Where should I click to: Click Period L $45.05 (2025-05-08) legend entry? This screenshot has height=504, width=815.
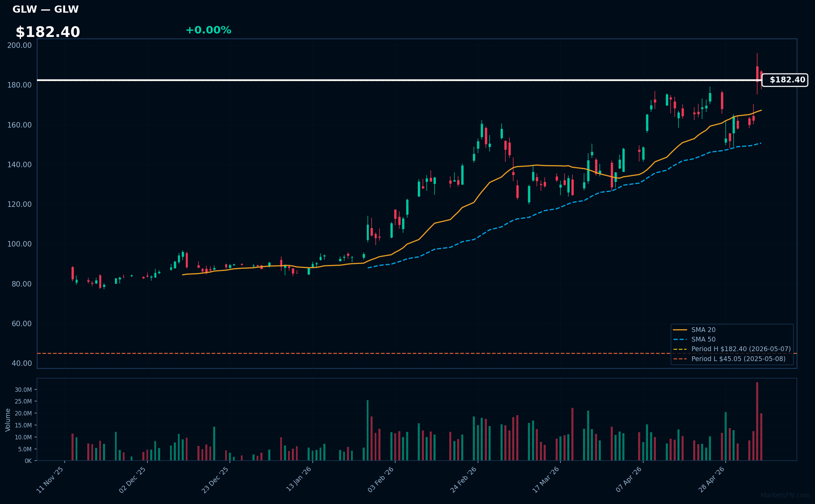point(729,359)
